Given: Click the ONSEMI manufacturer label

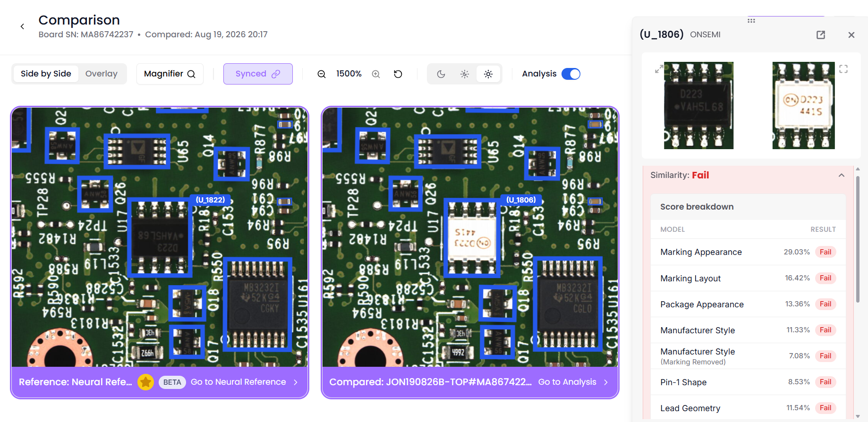Looking at the screenshot, I should point(705,34).
